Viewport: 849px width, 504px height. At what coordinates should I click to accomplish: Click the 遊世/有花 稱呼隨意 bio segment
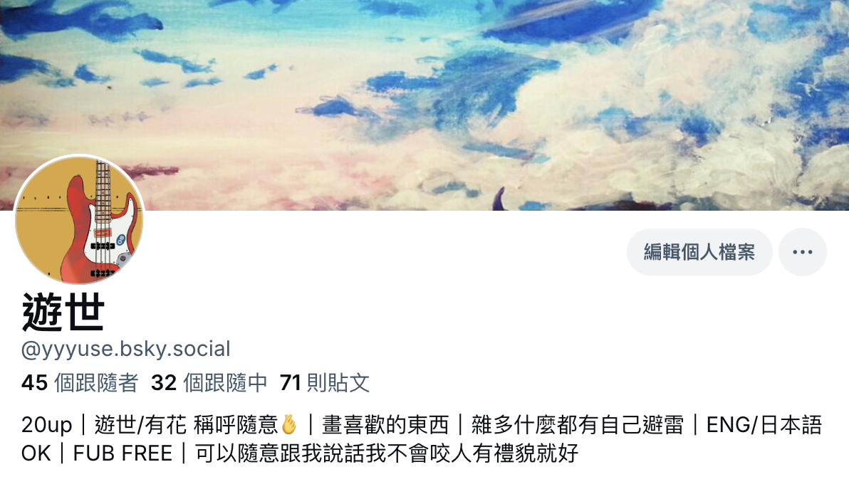[x=187, y=425]
